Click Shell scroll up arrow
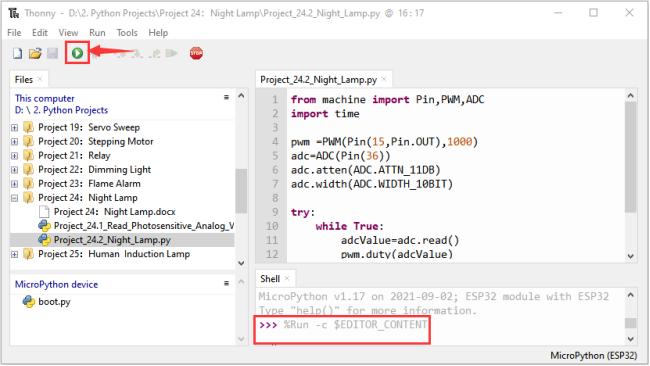The width and height of the screenshot is (650, 366). point(631,295)
